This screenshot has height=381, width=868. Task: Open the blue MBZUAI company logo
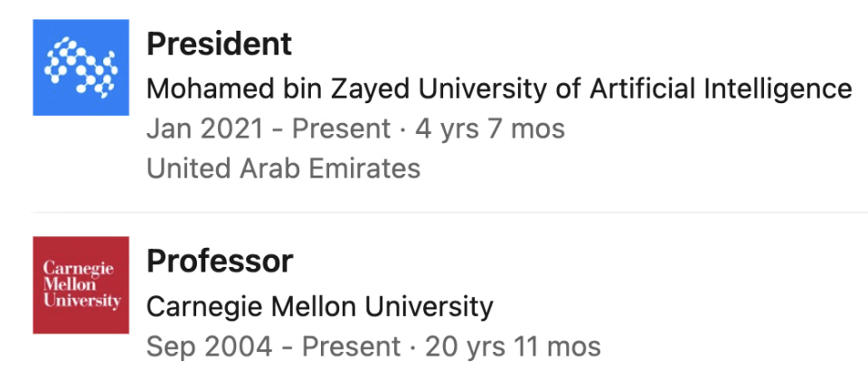pos(80,68)
